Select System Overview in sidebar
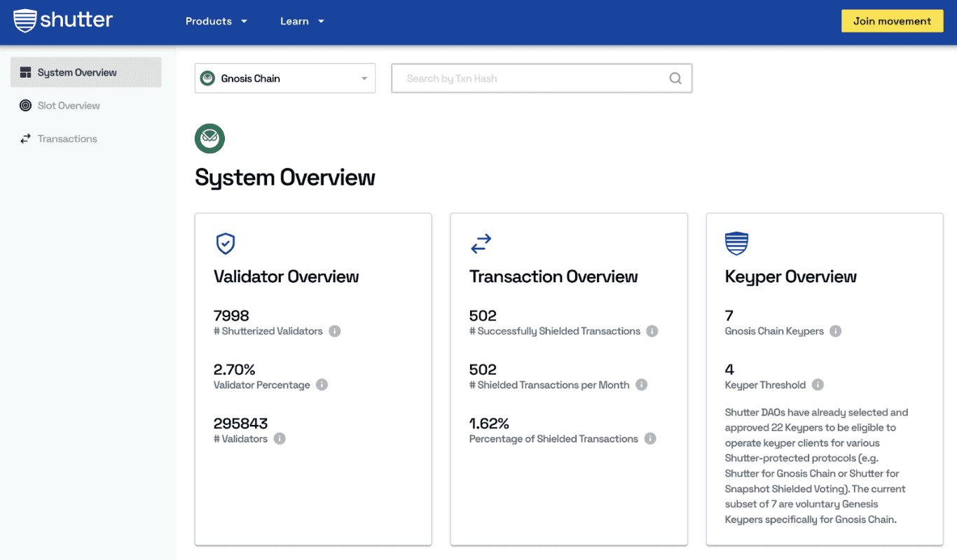This screenshot has width=957, height=560. click(85, 72)
